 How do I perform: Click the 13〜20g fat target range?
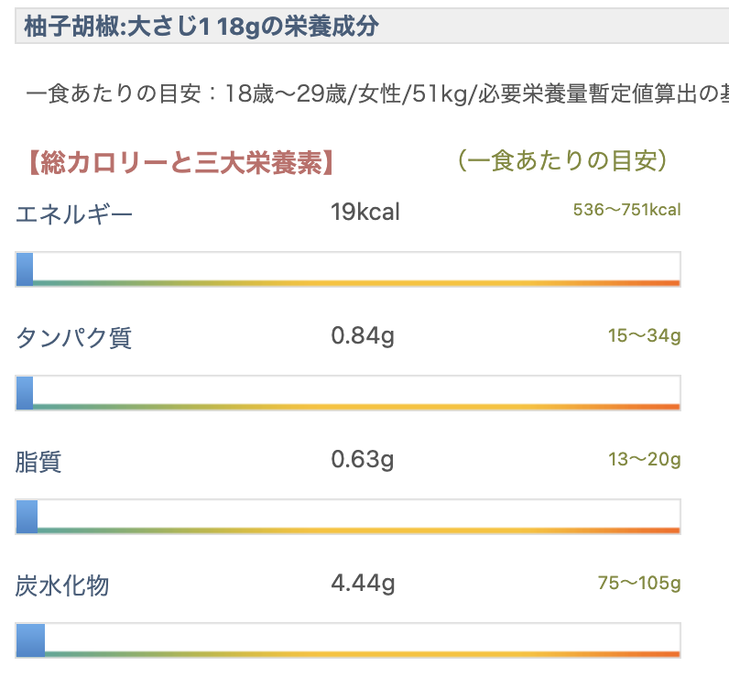coord(644,459)
